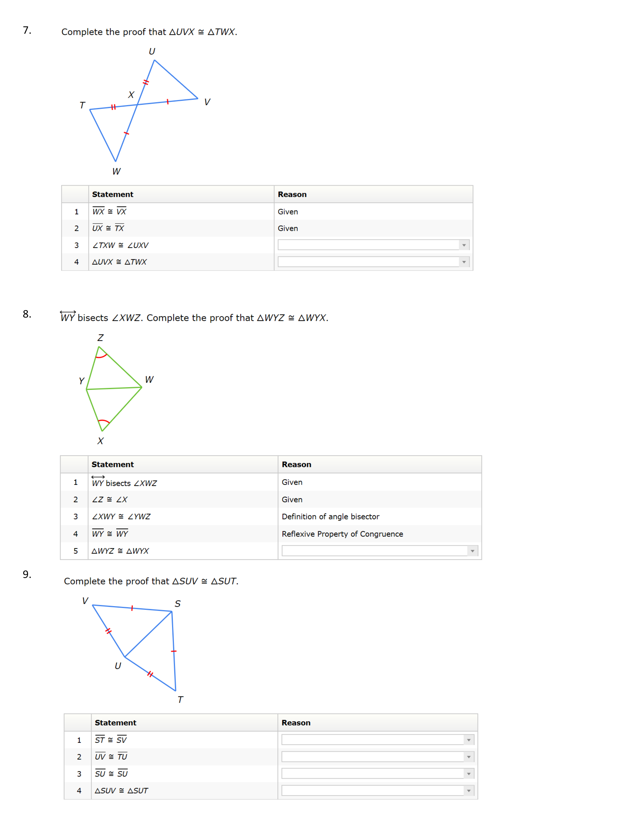Click vertex label S in question 9 diagram
Image resolution: width=644 pixels, height=833 pixels.
178,604
